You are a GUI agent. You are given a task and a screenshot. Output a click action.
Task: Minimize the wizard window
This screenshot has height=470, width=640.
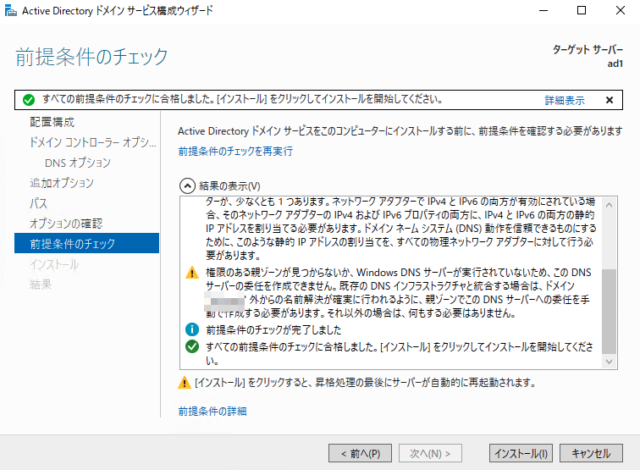click(x=543, y=11)
